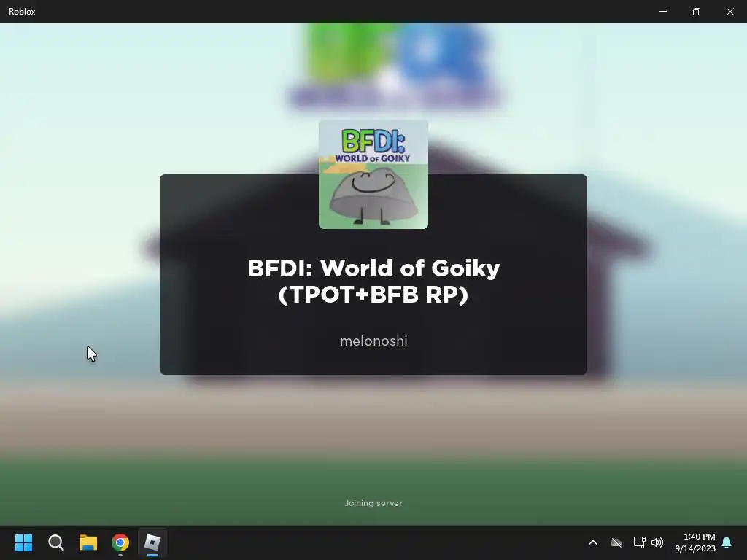Click the game title BFDI: World of Goiky
The width and height of the screenshot is (747, 560).
(373, 281)
